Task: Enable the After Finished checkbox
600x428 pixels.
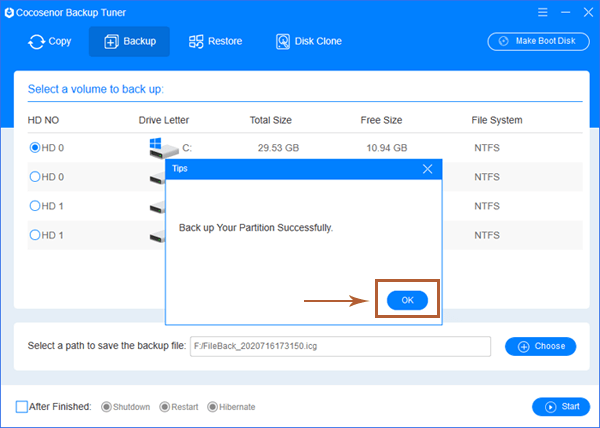Action: pyautogui.click(x=21, y=407)
